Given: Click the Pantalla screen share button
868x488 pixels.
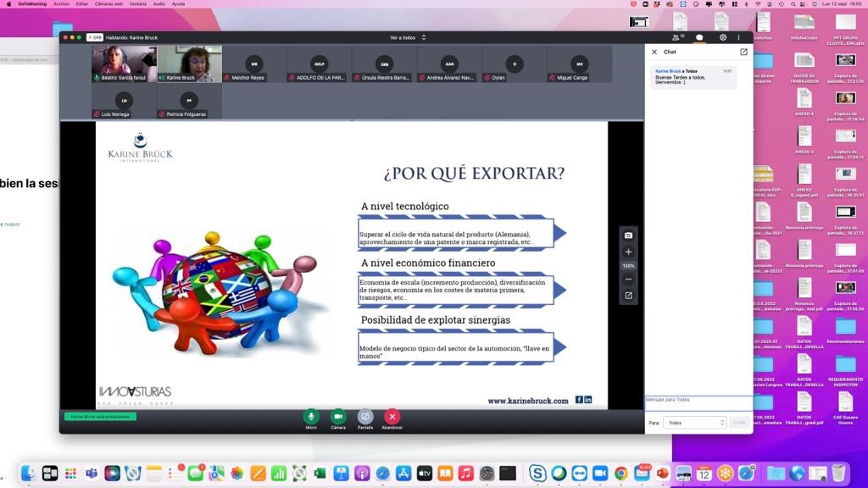Looking at the screenshot, I should (365, 416).
